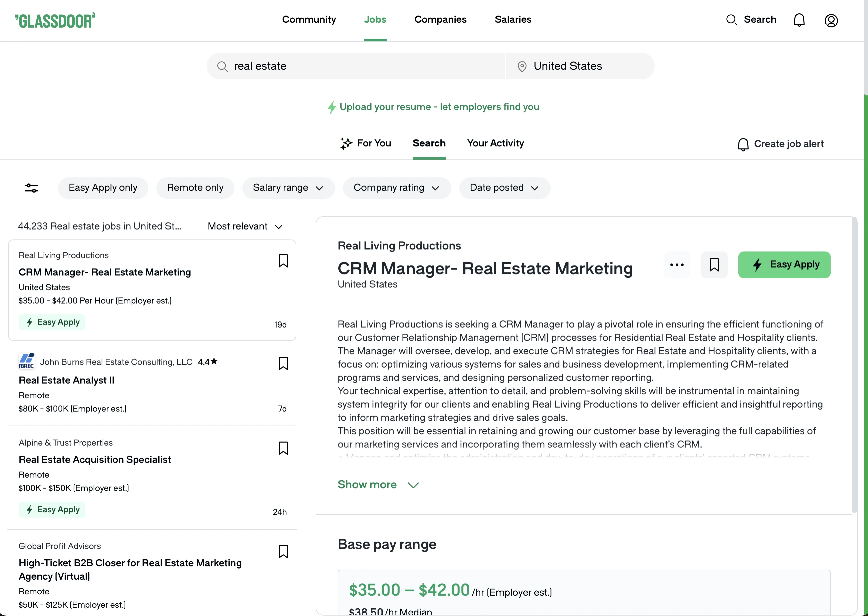Image resolution: width=868 pixels, height=616 pixels.
Task: Save the High-Ticket B2B Closer job
Action: pyautogui.click(x=283, y=552)
